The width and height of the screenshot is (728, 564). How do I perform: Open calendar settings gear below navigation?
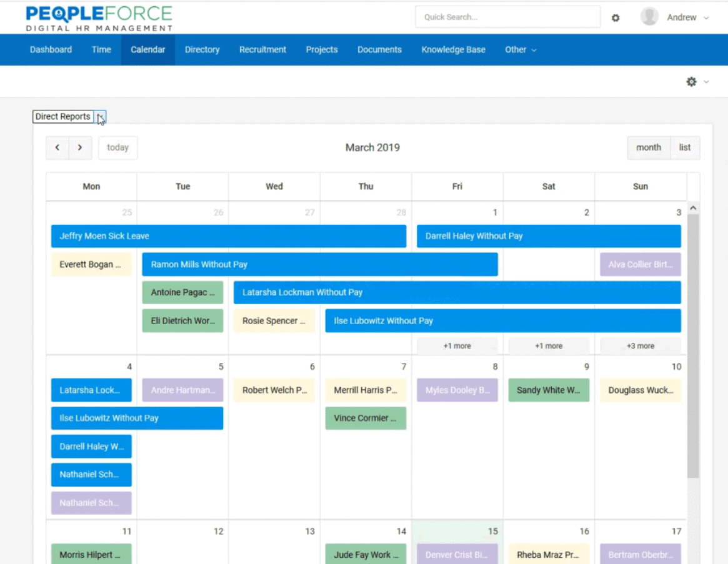pyautogui.click(x=691, y=82)
